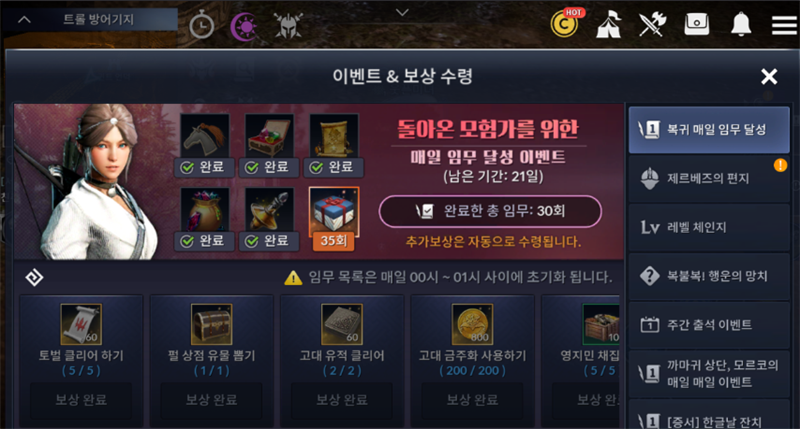The image size is (800, 429).
Task: Open the camp tent icon
Action: (x=609, y=24)
